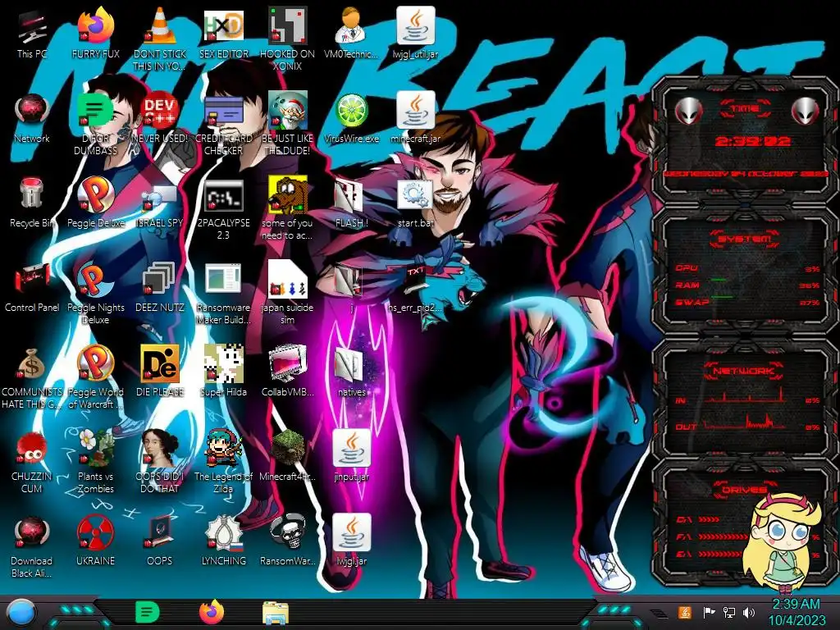Click the left alien head on the widget

688,111
